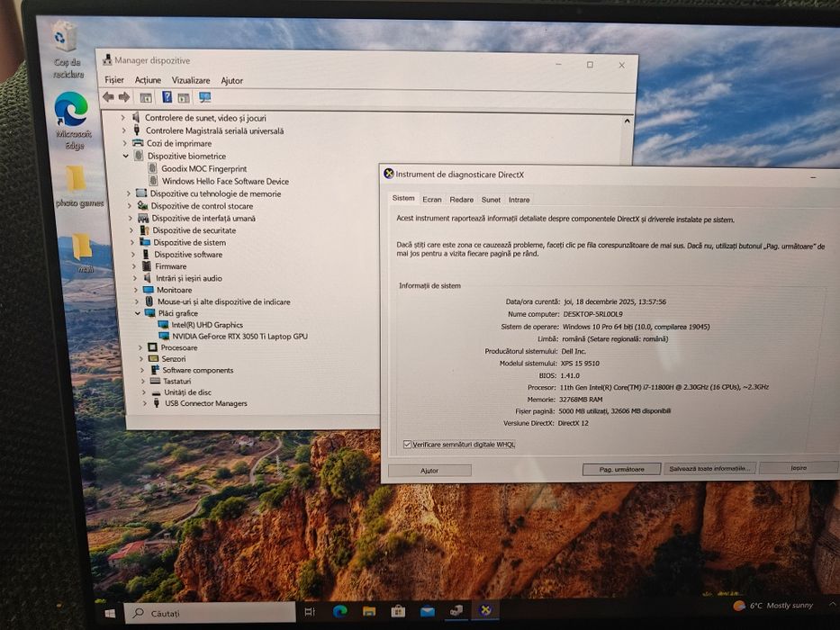Select NVIDIA GeForce RTX 3050 Ti Laptop GPU

pyautogui.click(x=239, y=337)
